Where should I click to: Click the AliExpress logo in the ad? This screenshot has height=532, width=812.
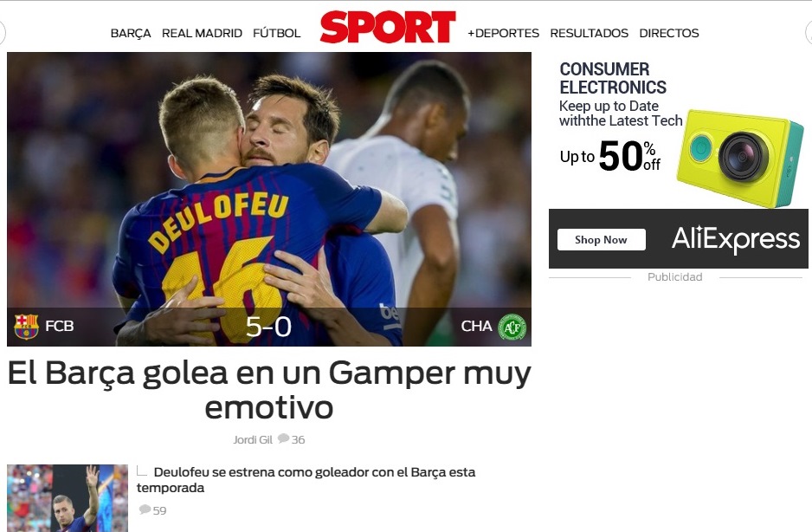[735, 239]
